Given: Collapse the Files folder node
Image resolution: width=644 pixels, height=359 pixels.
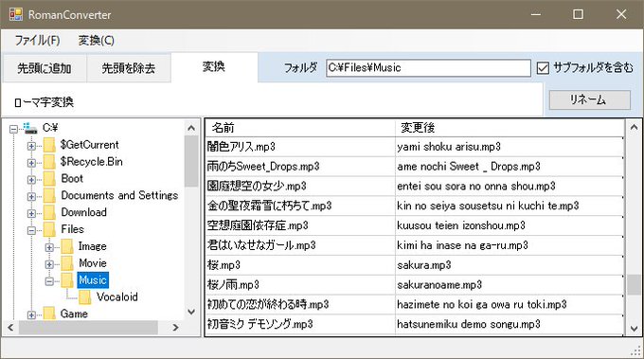Looking at the screenshot, I should (x=31, y=230).
